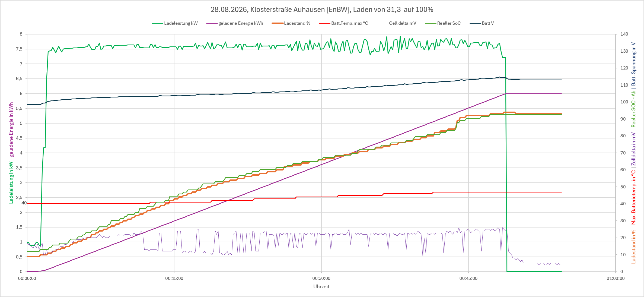The image size is (644, 297).
Task: Select the right axis title Batt. Spannung in V
Action: pyautogui.click(x=633, y=64)
